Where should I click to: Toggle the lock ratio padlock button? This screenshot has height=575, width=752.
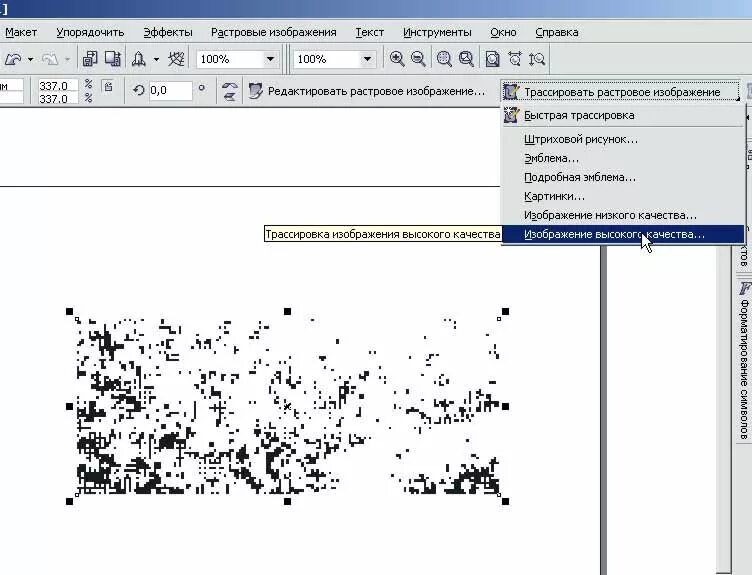pos(108,87)
